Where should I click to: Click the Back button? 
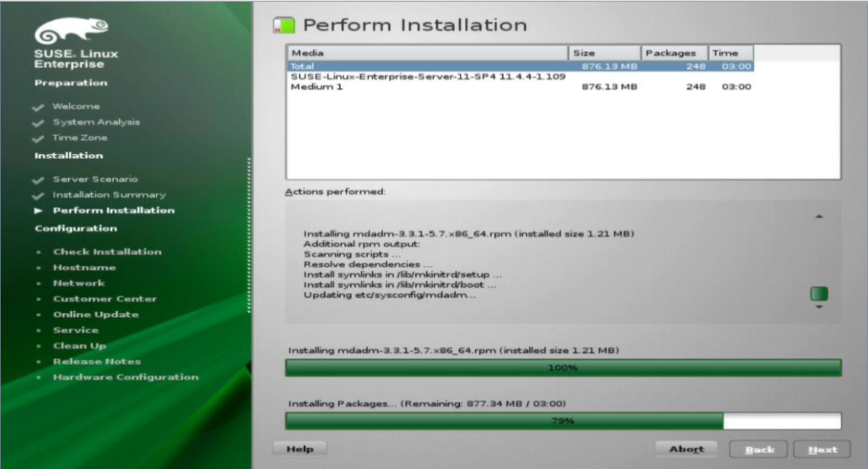pyautogui.click(x=759, y=450)
